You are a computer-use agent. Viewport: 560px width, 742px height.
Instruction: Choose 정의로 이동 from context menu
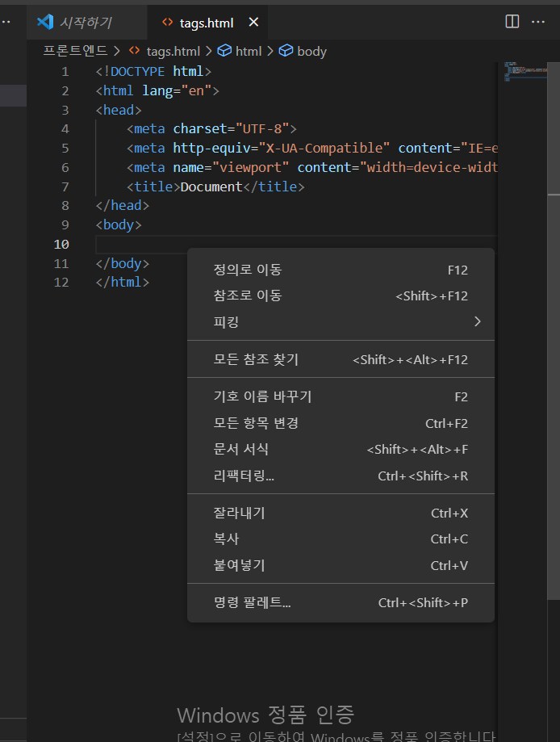coord(341,270)
